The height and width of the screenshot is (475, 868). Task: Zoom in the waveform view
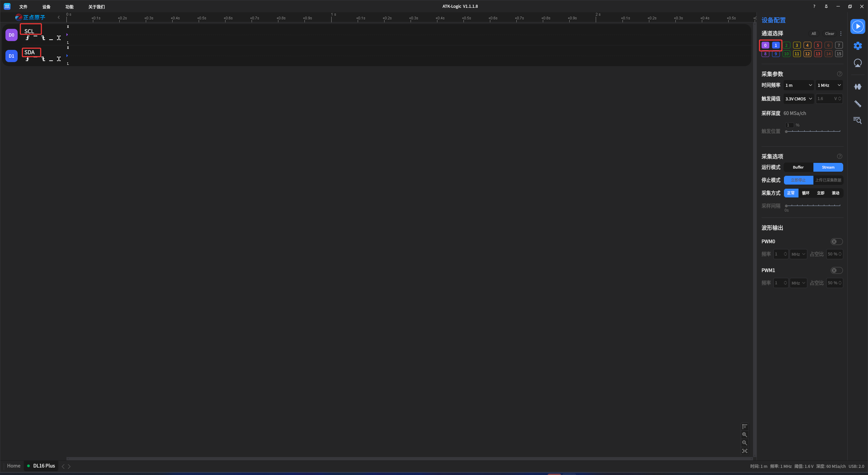(x=745, y=435)
